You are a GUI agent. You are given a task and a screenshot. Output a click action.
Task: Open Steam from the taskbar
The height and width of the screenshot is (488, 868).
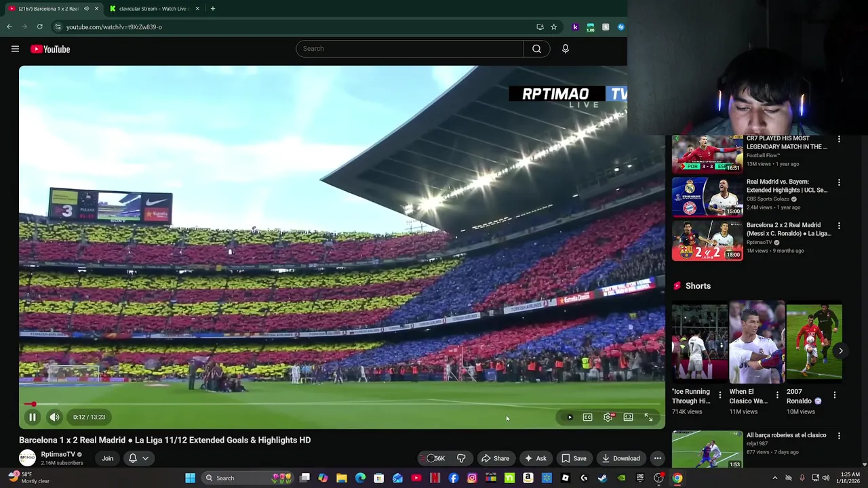tap(602, 478)
